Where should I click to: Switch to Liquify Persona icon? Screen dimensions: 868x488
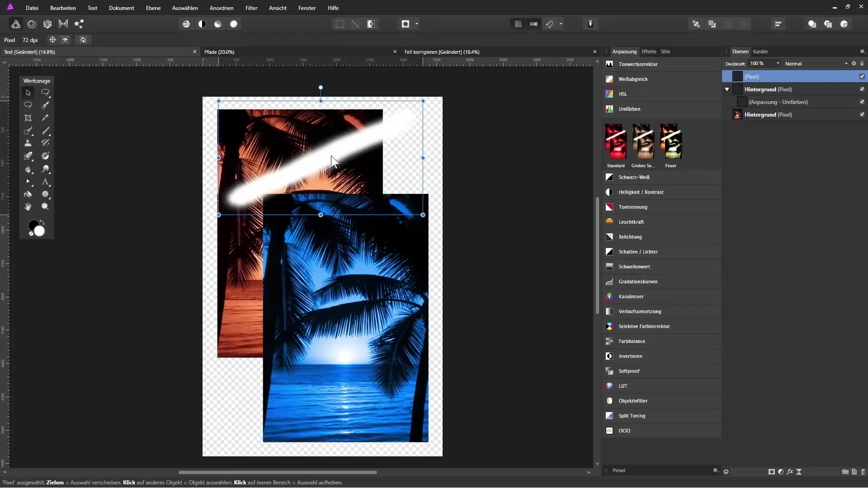(32, 24)
